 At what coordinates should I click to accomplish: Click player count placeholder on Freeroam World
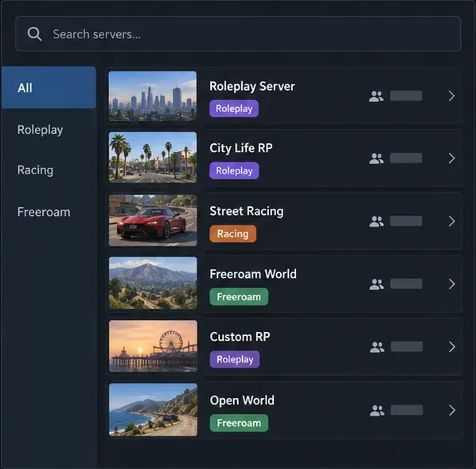pyautogui.click(x=406, y=283)
